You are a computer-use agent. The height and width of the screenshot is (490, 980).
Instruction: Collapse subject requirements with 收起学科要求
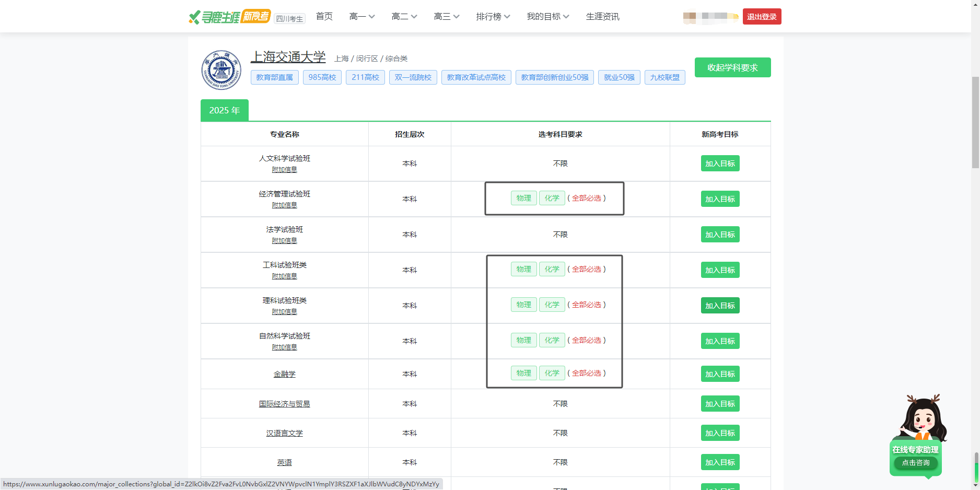click(x=732, y=67)
